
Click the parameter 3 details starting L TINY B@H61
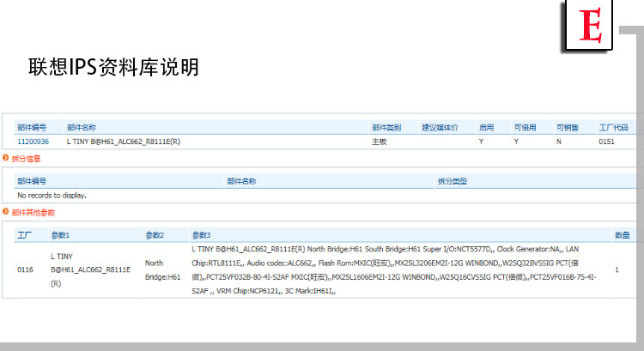click(393, 270)
